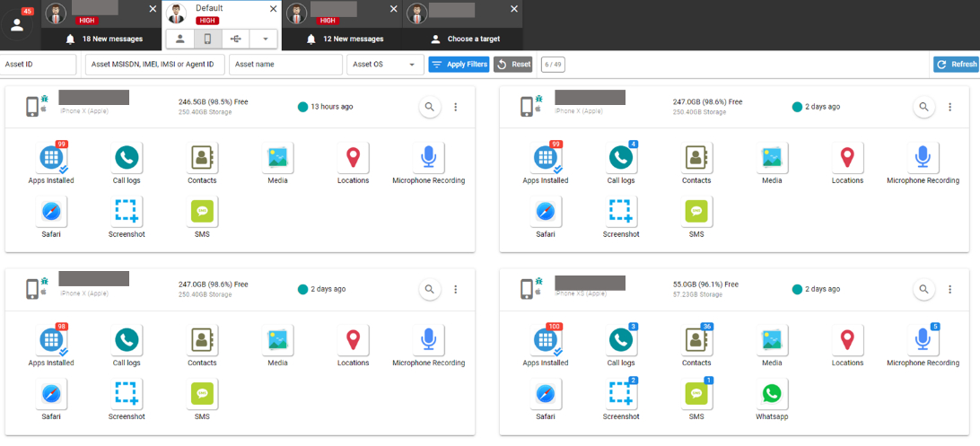This screenshot has height=446, width=980.
Task: Open Apps Installed with the 98 badge
Action: pyautogui.click(x=51, y=340)
